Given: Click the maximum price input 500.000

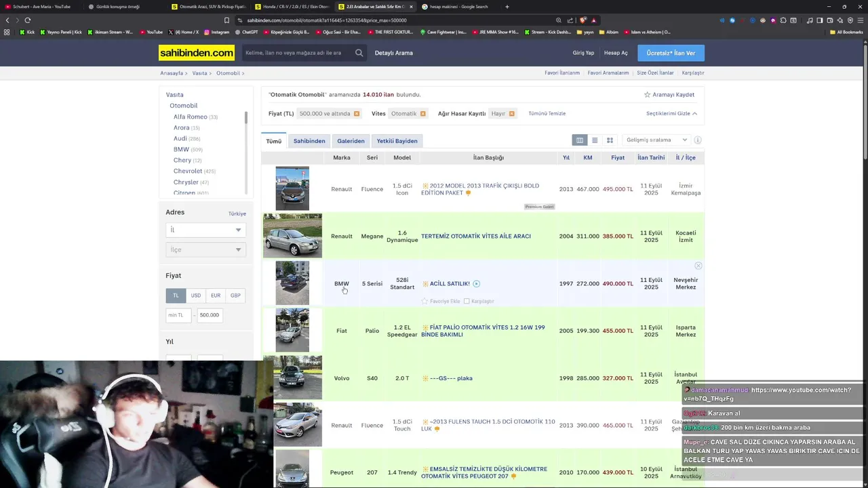Looking at the screenshot, I should [x=210, y=315].
